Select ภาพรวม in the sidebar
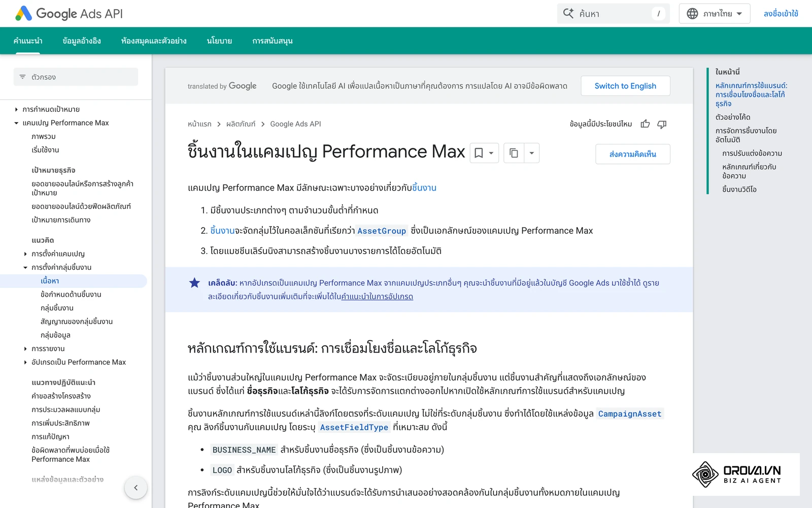 click(44, 137)
